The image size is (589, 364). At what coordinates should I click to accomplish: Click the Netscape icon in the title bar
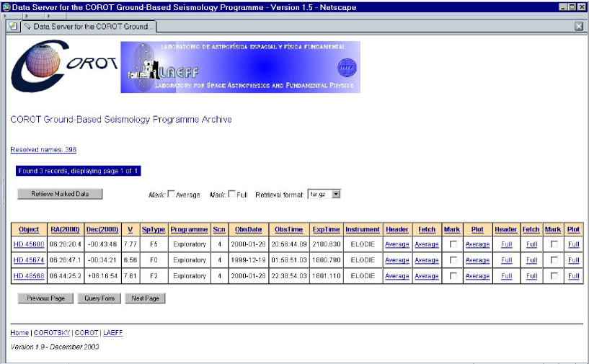pyautogui.click(x=6, y=6)
